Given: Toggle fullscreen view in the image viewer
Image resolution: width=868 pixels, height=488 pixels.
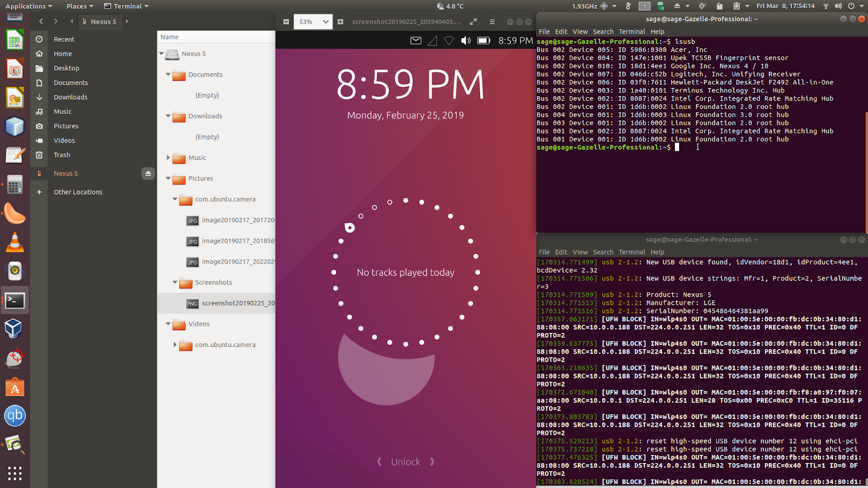Looking at the screenshot, I should pyautogui.click(x=473, y=22).
